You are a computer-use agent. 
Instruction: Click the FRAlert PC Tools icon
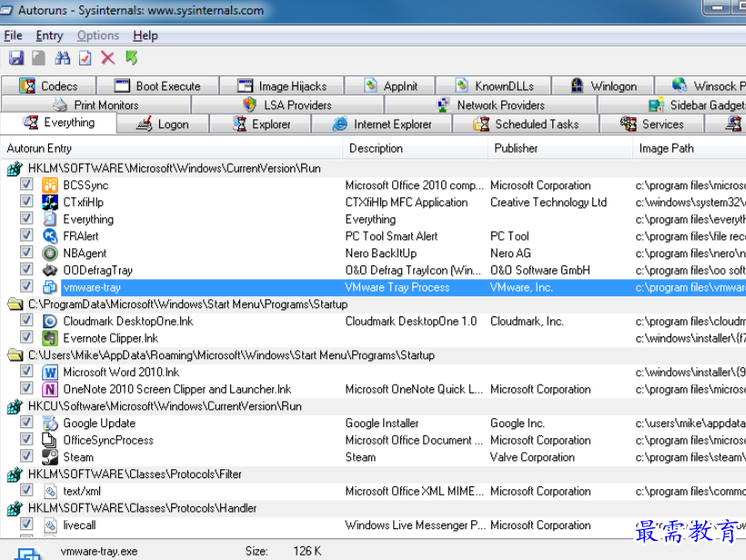[49, 236]
